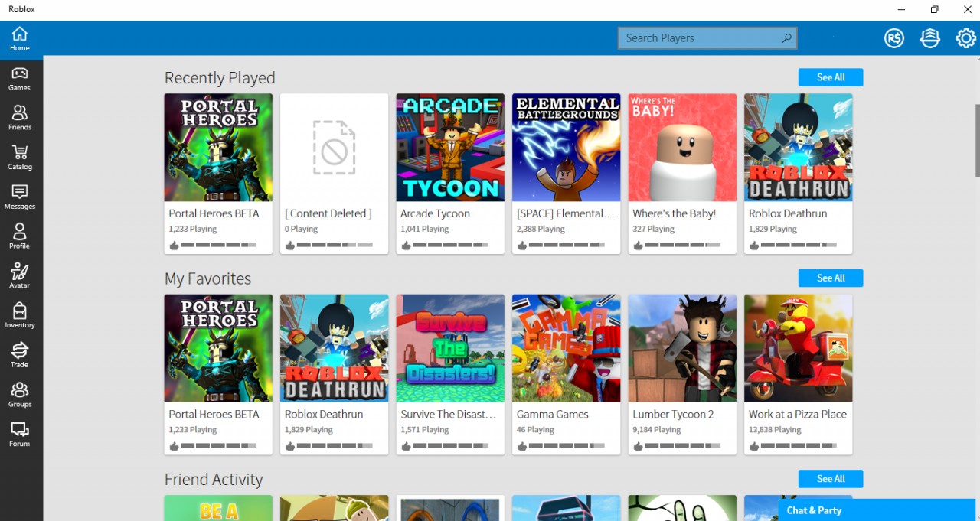The height and width of the screenshot is (521, 980).
Task: Restore down the Roblox window
Action: (x=934, y=9)
